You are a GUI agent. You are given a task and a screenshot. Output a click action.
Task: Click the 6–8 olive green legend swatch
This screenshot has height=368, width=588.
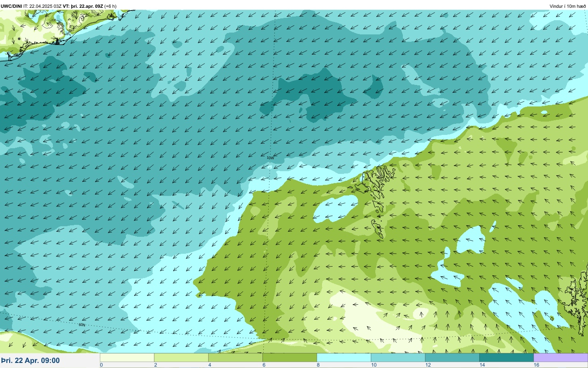pyautogui.click(x=290, y=357)
